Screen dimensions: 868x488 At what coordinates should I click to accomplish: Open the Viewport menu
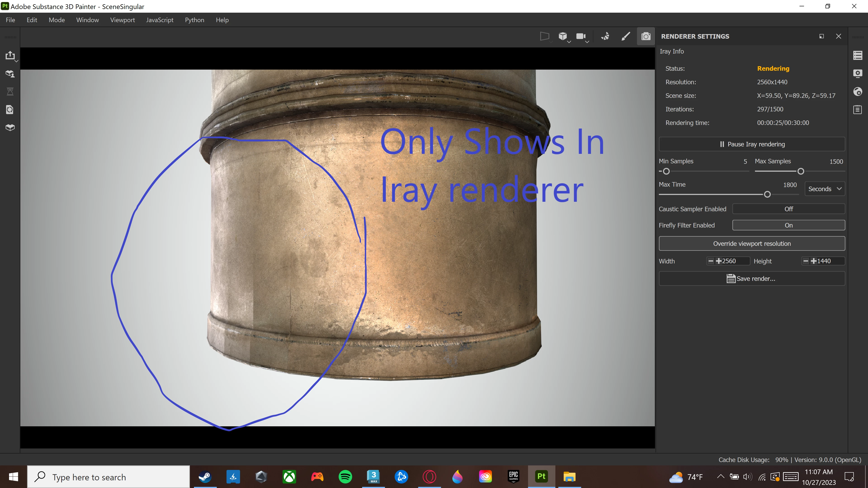pyautogui.click(x=122, y=20)
